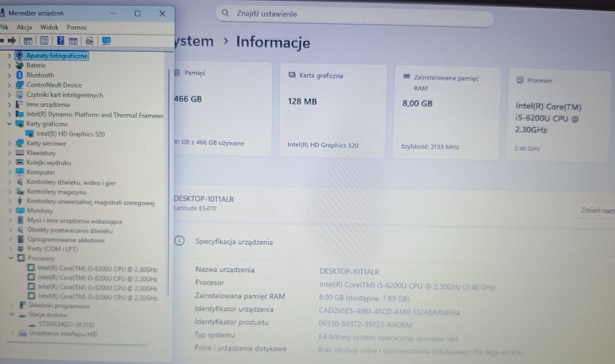Expand the Składniki programowe node
Image resolution: width=615 pixels, height=364 pixels.
click(x=12, y=305)
